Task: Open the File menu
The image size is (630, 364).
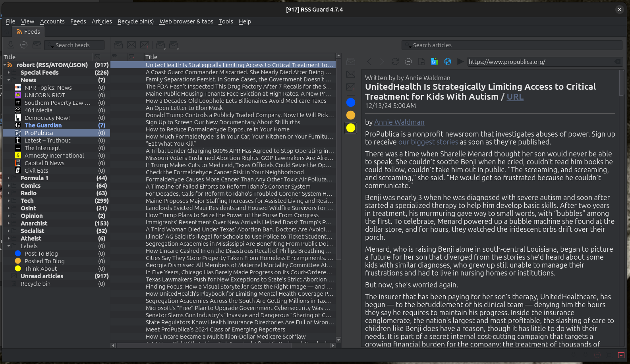Action: 11,21
